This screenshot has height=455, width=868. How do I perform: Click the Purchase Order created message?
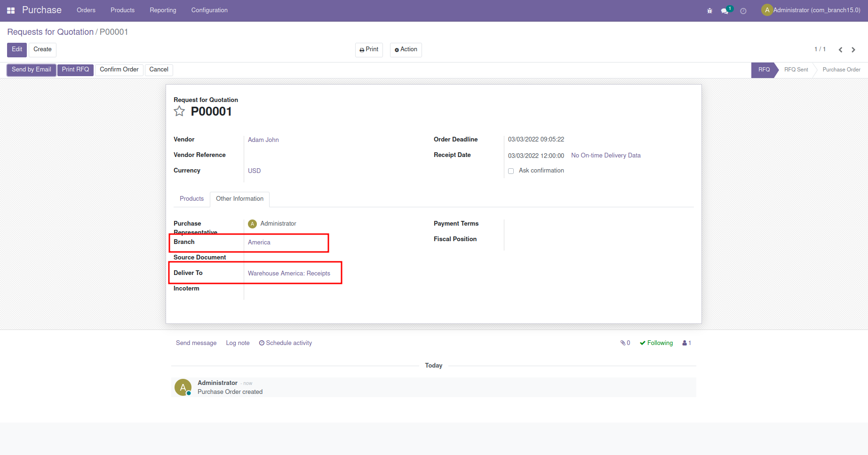230,392
